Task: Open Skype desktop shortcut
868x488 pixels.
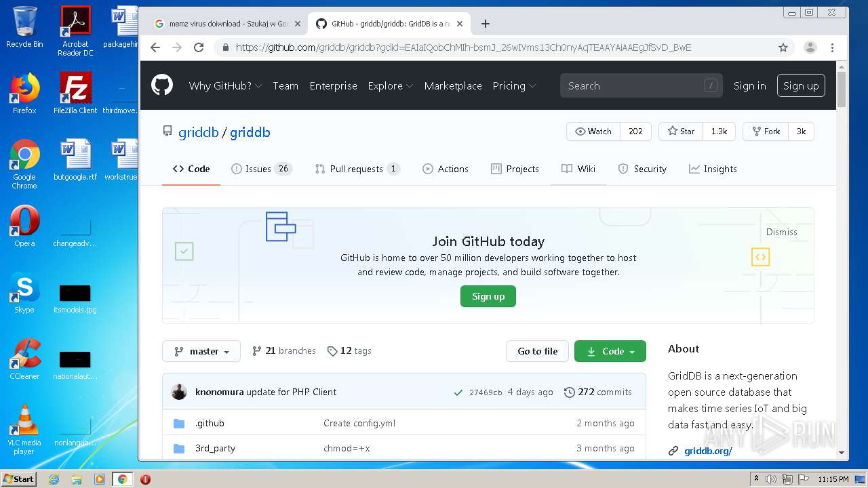Action: (24, 293)
